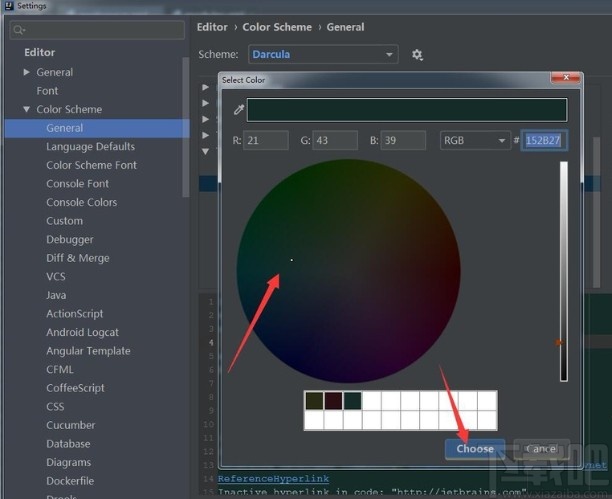Open the RGB color mode dropdown

click(474, 141)
